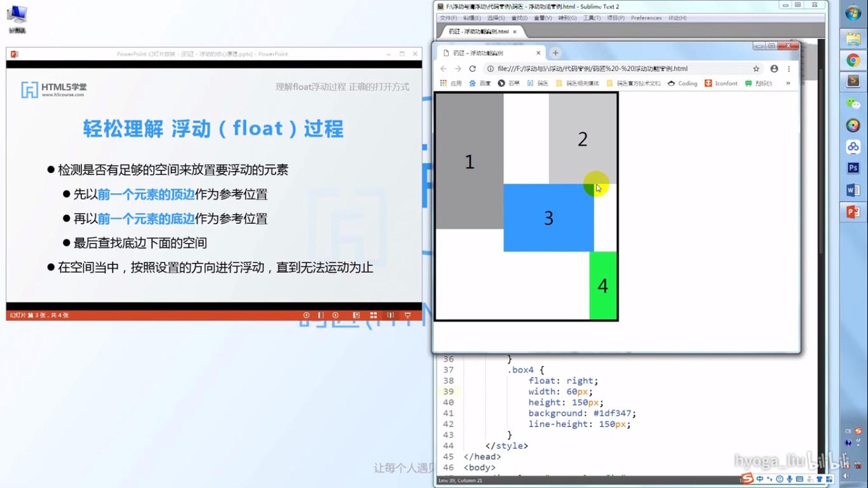This screenshot has width=868, height=488.
Task: Open Sogou emoji panel
Action: click(780, 479)
